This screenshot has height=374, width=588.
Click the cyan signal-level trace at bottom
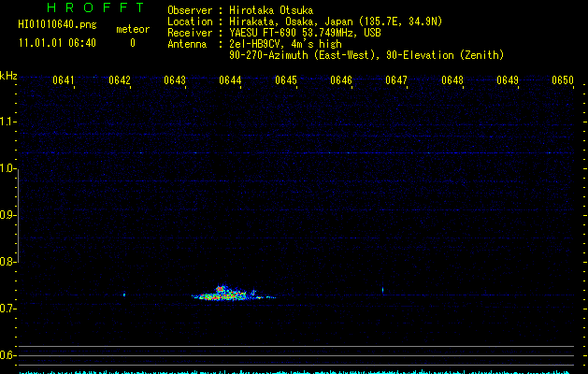click(296, 372)
